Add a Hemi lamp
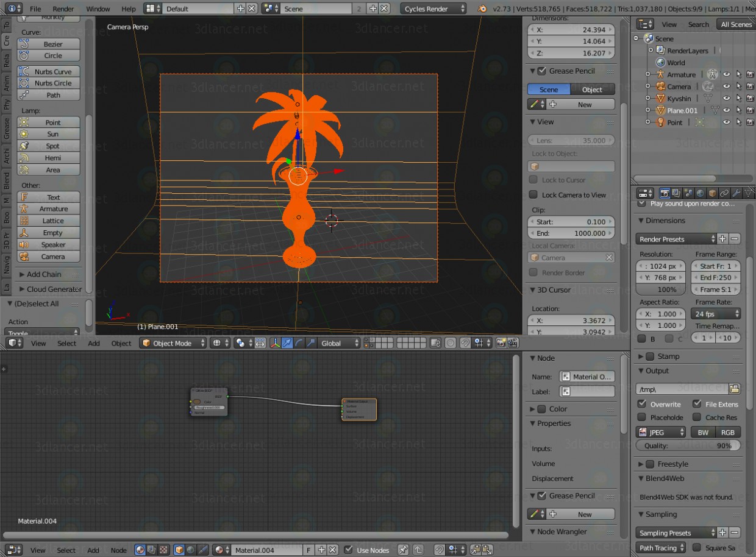 [49, 158]
